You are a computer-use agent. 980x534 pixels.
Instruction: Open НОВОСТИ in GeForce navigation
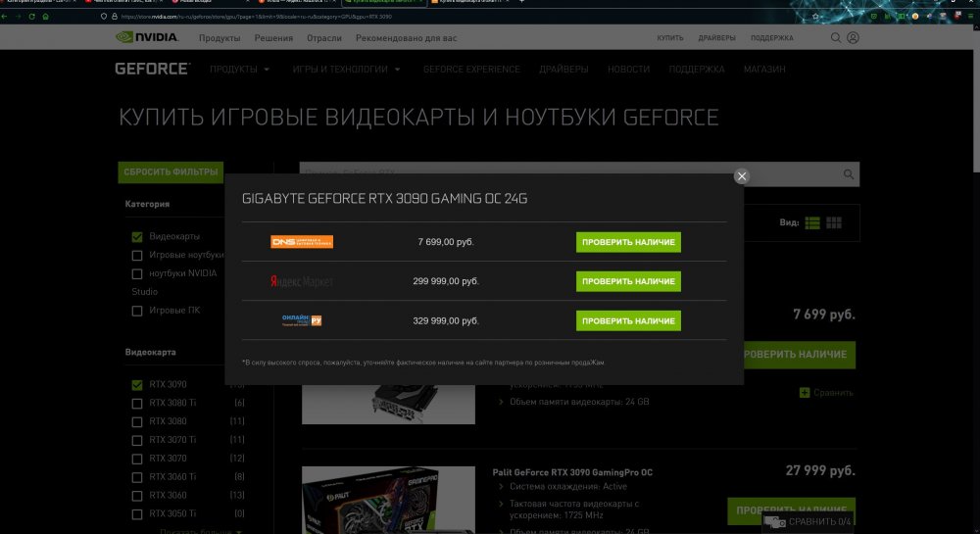(629, 70)
